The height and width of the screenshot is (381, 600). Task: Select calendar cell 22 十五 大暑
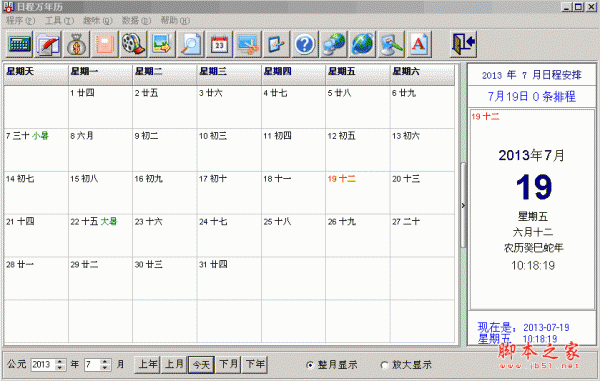pos(100,235)
